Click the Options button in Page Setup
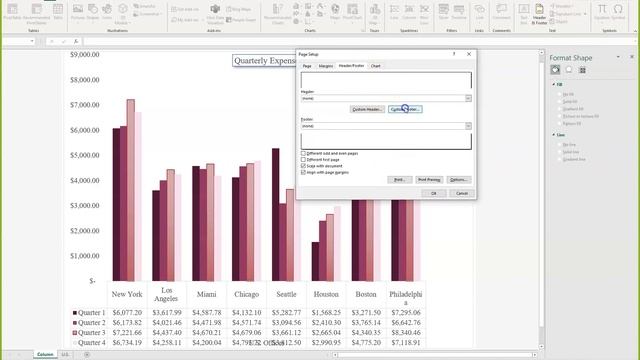Viewport: 640px width, 360px height. (x=459, y=180)
